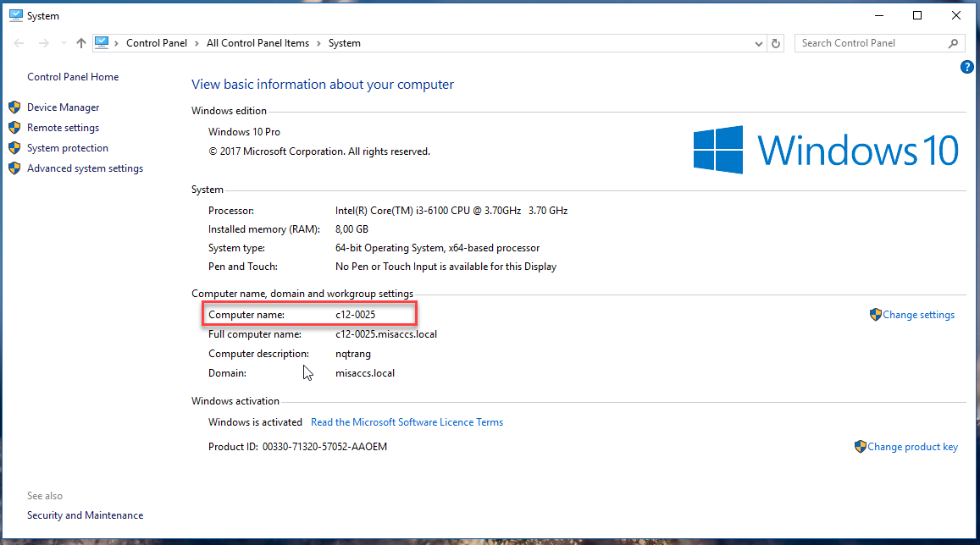The image size is (980, 545).
Task: Select All Control Panel Items breadcrumb
Action: click(x=257, y=43)
